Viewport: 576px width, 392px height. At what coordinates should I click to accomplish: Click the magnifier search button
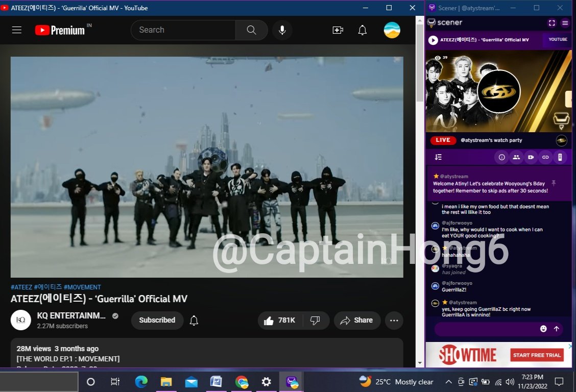pos(251,30)
